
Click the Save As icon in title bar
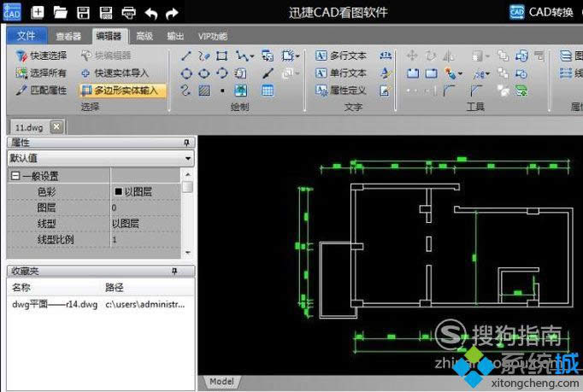point(106,13)
